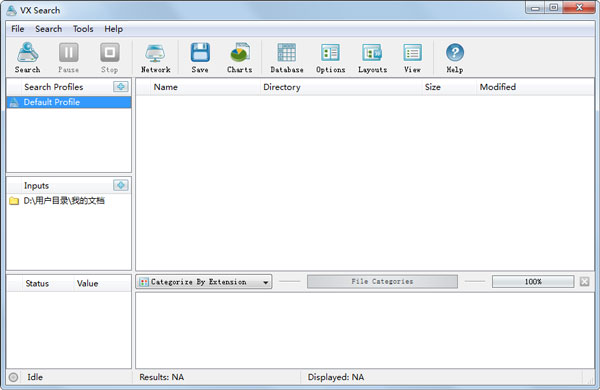600x390 pixels.
Task: Open the File menu
Action: pos(18,29)
